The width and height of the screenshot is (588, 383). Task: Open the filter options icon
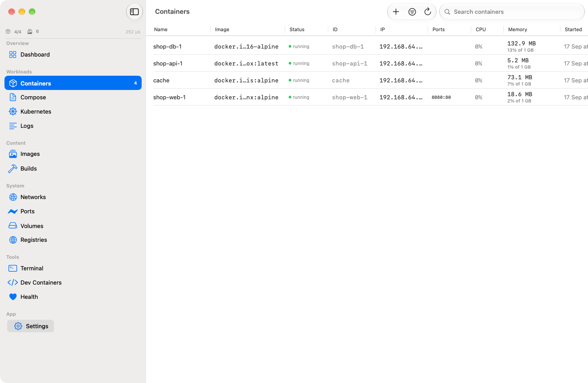(x=412, y=12)
